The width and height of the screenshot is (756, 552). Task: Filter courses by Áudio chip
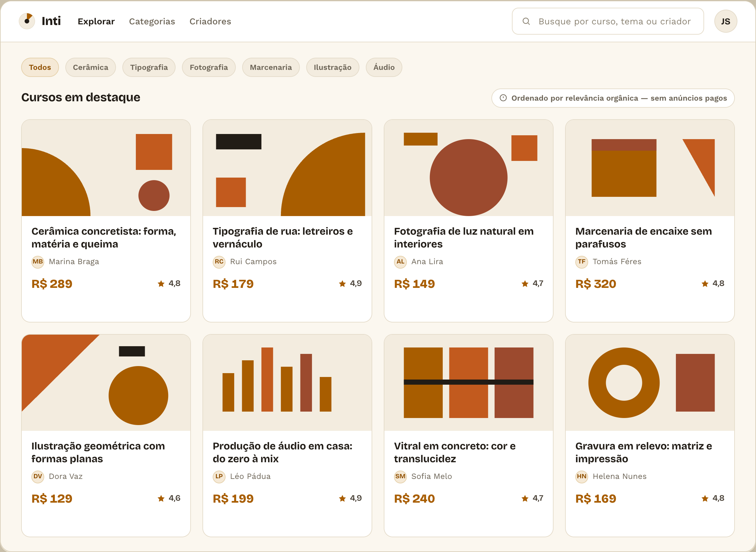384,67
